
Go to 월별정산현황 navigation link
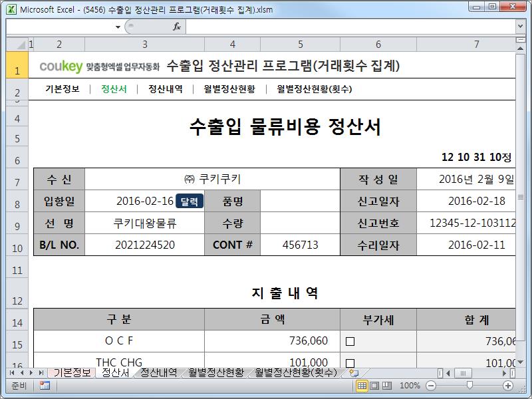click(229, 89)
